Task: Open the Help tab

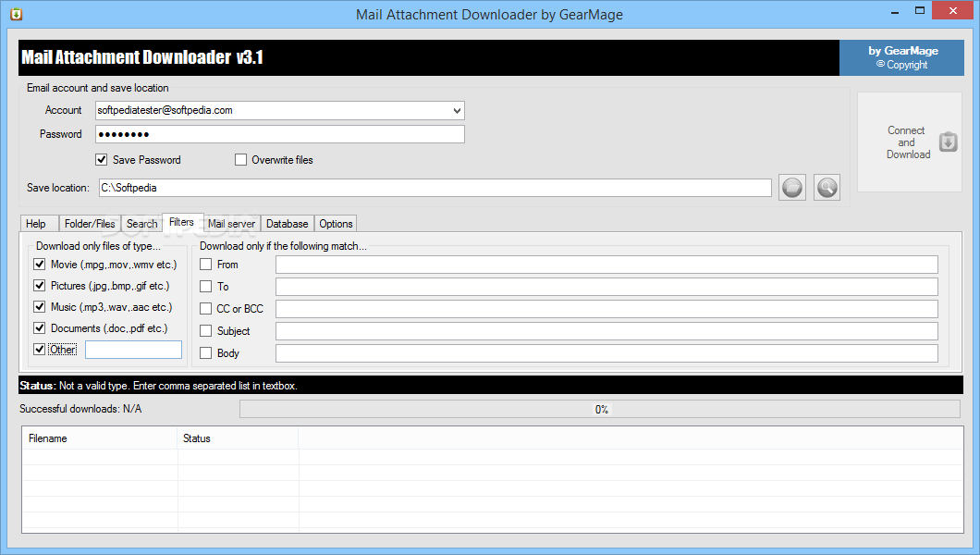Action: [40, 224]
